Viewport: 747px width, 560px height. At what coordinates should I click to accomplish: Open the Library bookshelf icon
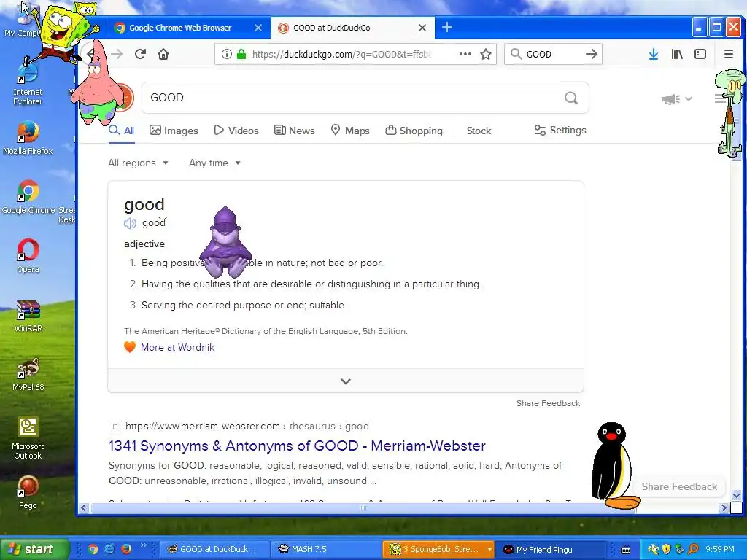coord(677,54)
